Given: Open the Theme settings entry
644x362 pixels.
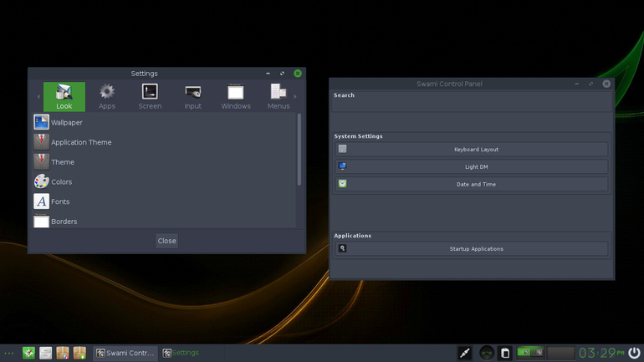Looking at the screenshot, I should coord(62,162).
